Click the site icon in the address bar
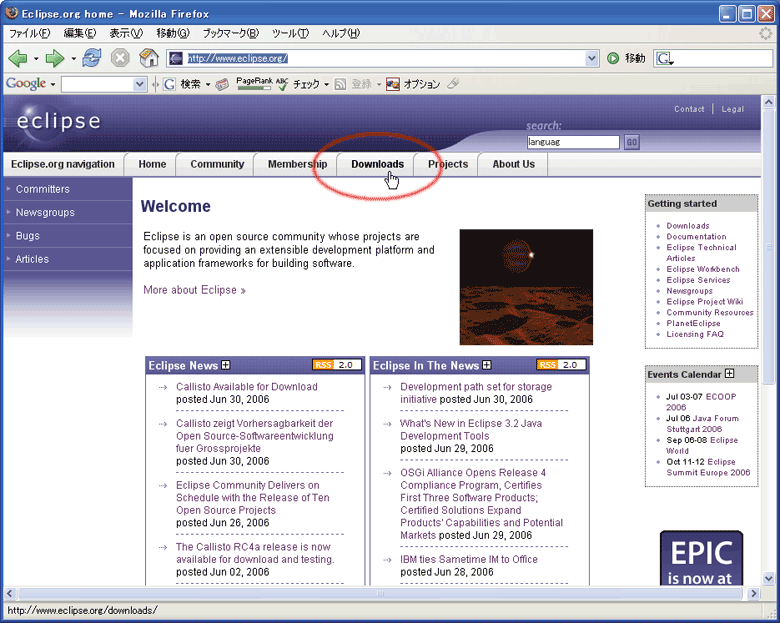The image size is (780, 623). click(176, 59)
